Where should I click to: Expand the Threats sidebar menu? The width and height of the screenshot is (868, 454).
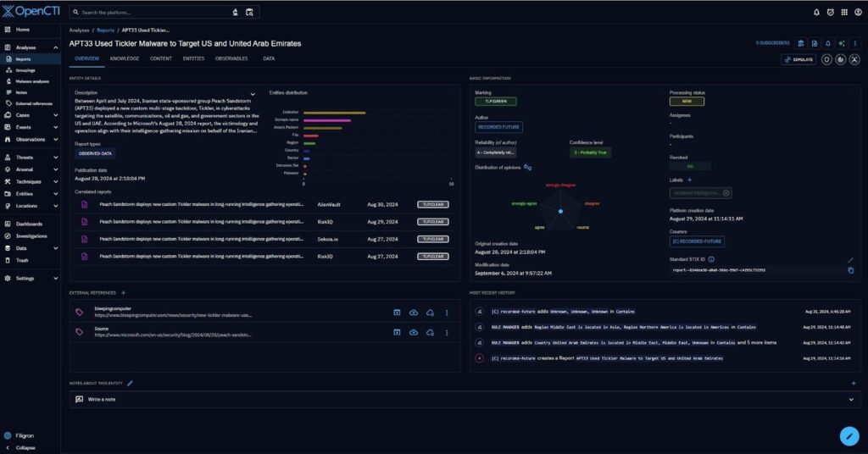point(55,157)
